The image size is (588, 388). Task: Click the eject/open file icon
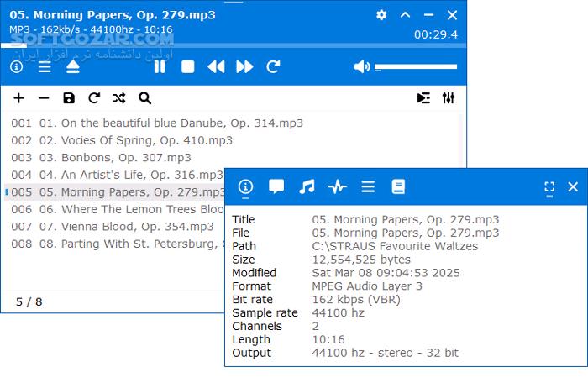[73, 66]
